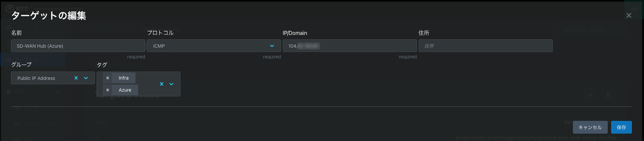Remove the Azure tag
This screenshot has height=141, width=644.
107,90
